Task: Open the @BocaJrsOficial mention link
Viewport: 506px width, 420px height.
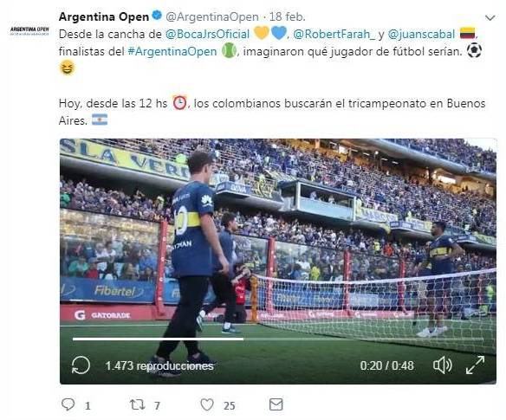Action: tap(207, 34)
